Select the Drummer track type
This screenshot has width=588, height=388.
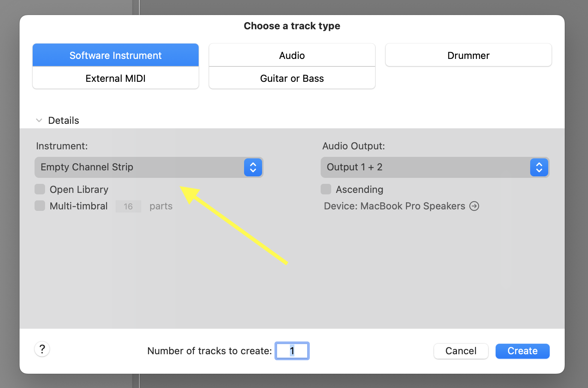(x=468, y=56)
